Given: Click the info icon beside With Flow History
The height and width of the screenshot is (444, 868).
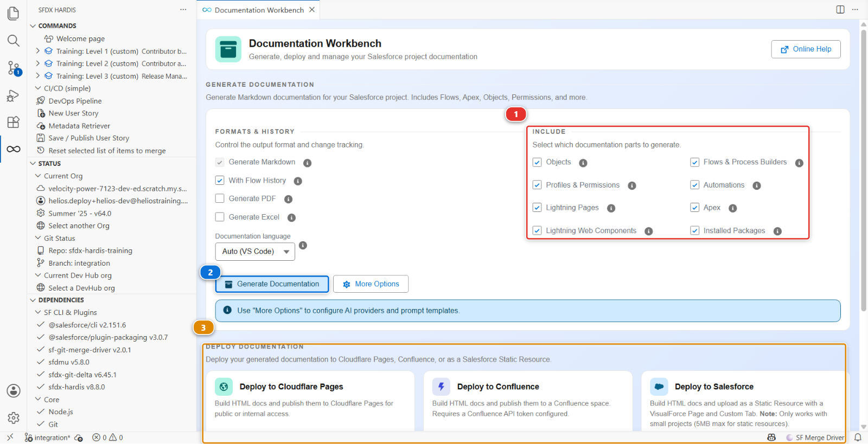Looking at the screenshot, I should [298, 181].
